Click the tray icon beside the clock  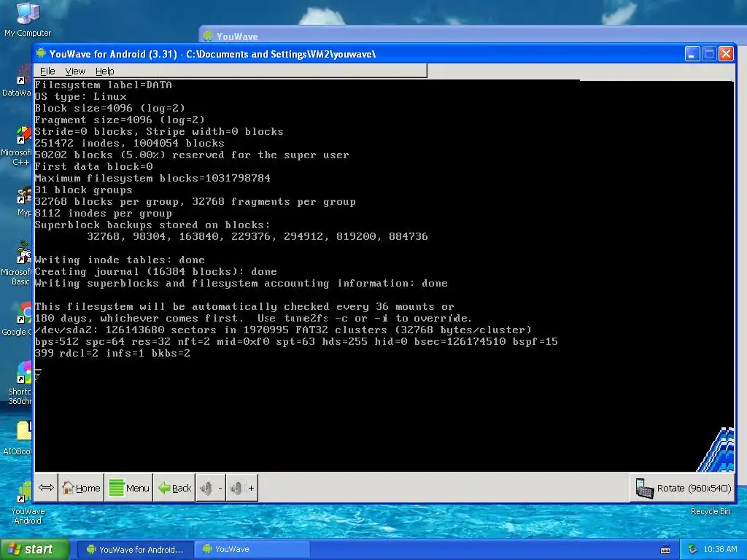click(693, 550)
